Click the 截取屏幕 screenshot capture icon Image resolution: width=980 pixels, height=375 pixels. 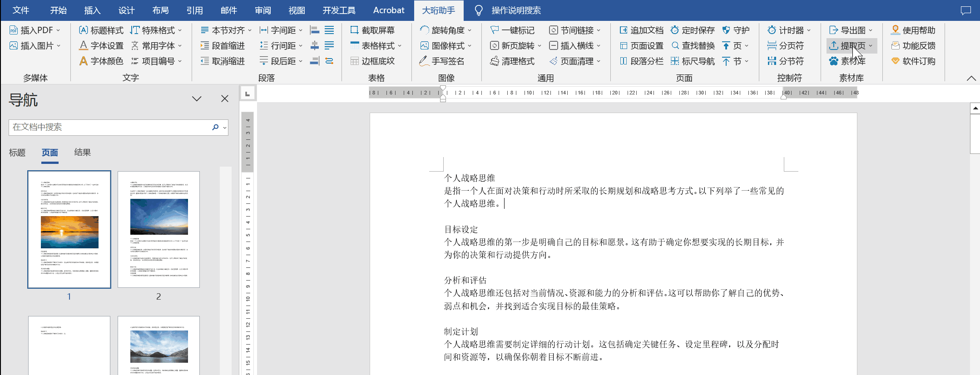355,30
